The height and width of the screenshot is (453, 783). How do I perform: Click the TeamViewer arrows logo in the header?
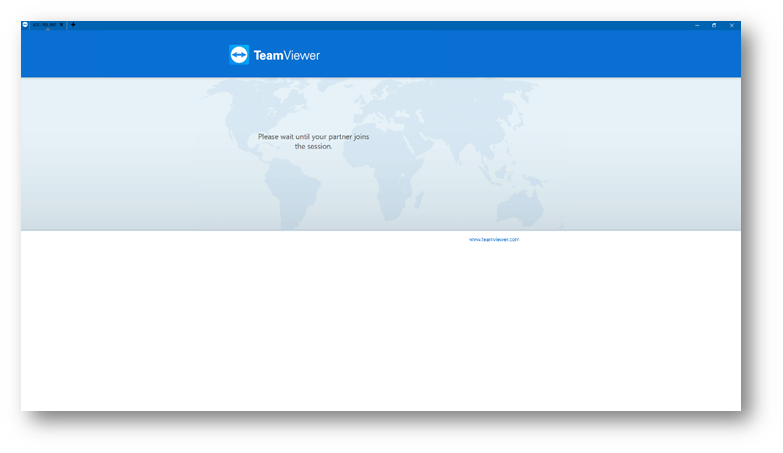[x=239, y=55]
